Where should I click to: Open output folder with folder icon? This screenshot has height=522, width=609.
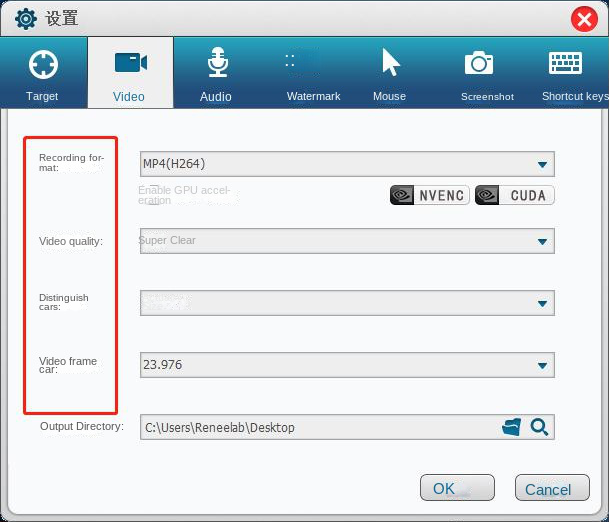511,427
